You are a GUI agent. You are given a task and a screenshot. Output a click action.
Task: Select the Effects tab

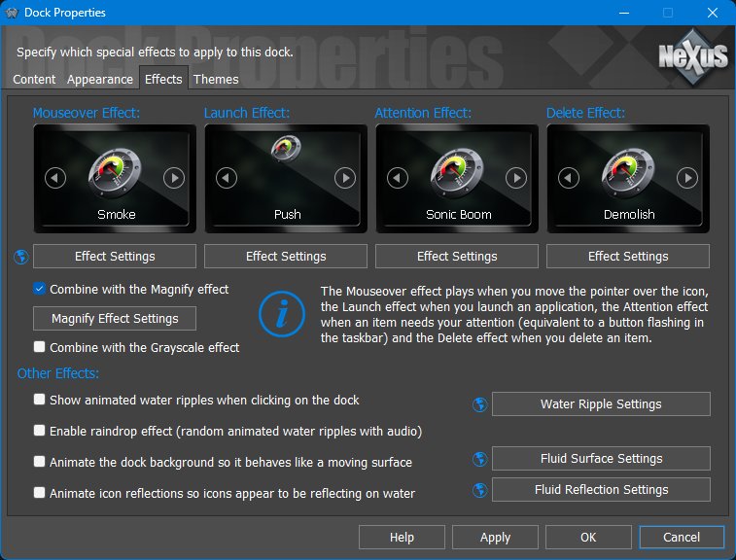pos(163,79)
